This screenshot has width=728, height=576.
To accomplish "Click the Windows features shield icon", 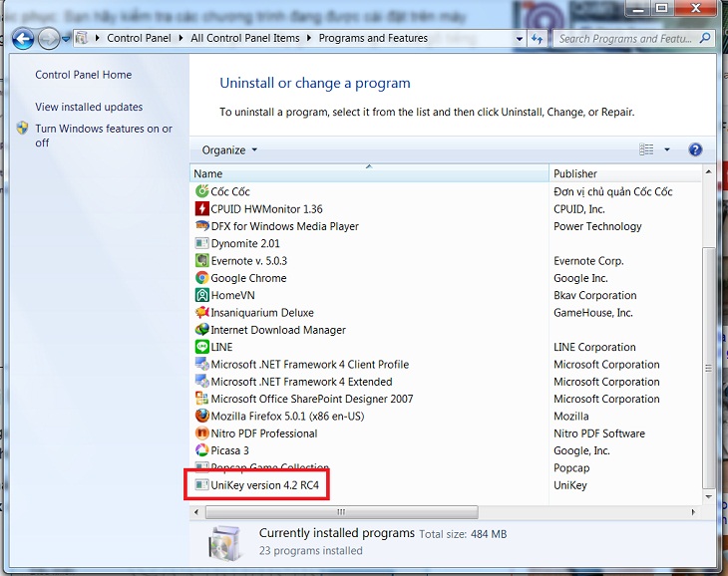I will click(x=22, y=128).
